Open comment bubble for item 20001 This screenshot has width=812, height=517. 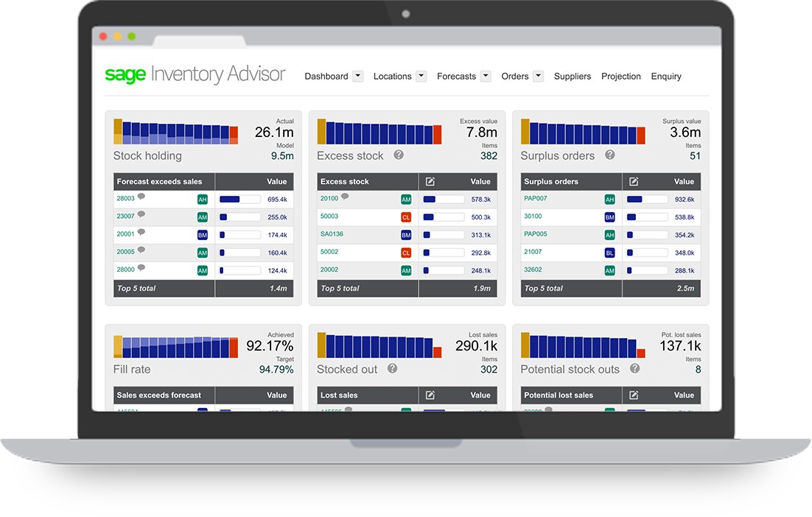(x=141, y=233)
